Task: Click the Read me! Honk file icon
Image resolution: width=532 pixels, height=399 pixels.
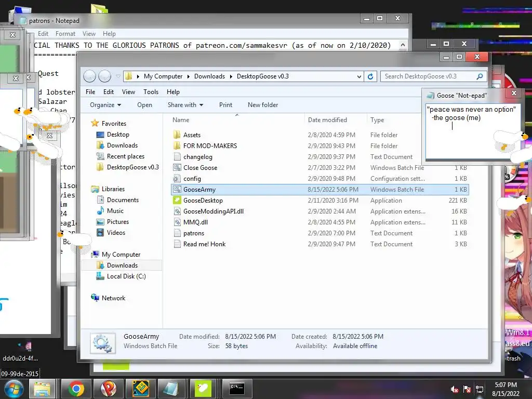Action: tap(177, 244)
